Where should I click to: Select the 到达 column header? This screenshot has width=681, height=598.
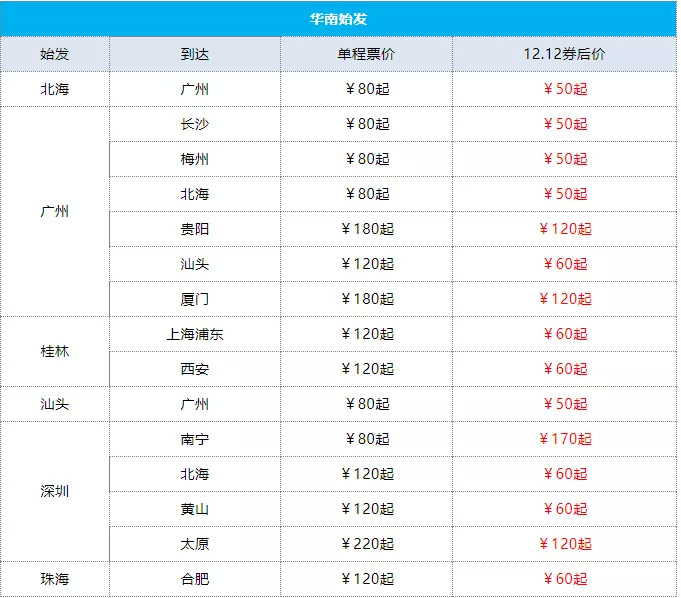click(195, 54)
